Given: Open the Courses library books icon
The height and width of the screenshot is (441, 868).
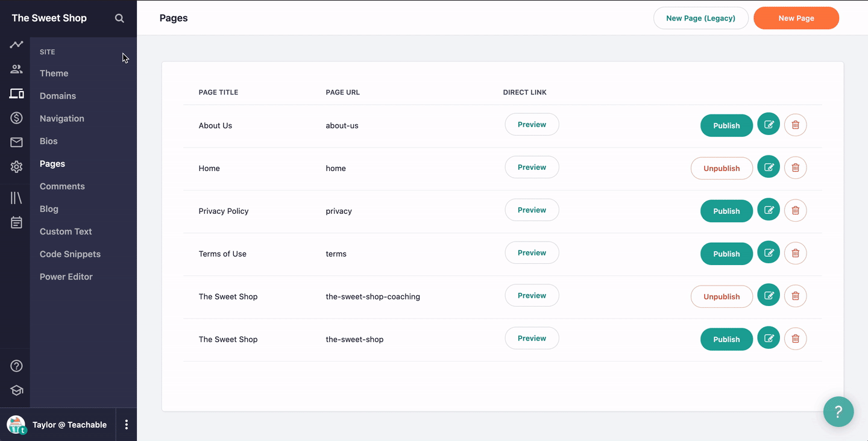Looking at the screenshot, I should pos(16,198).
